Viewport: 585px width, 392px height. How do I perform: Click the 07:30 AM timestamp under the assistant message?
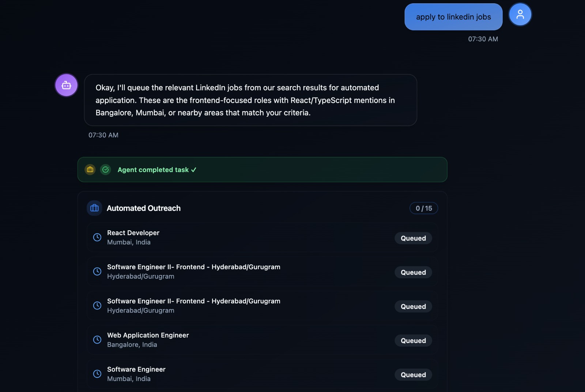point(103,135)
